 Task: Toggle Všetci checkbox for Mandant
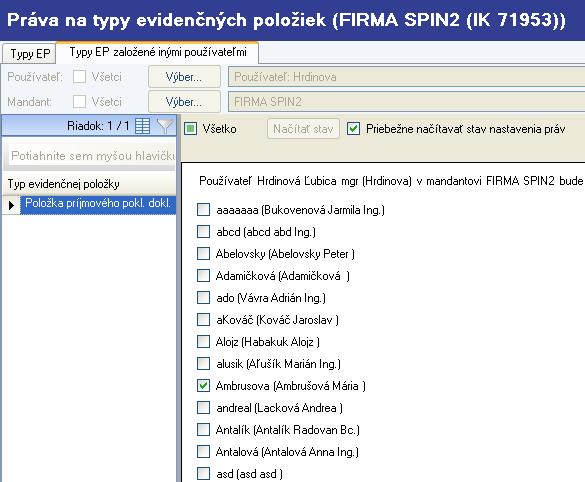tap(79, 101)
